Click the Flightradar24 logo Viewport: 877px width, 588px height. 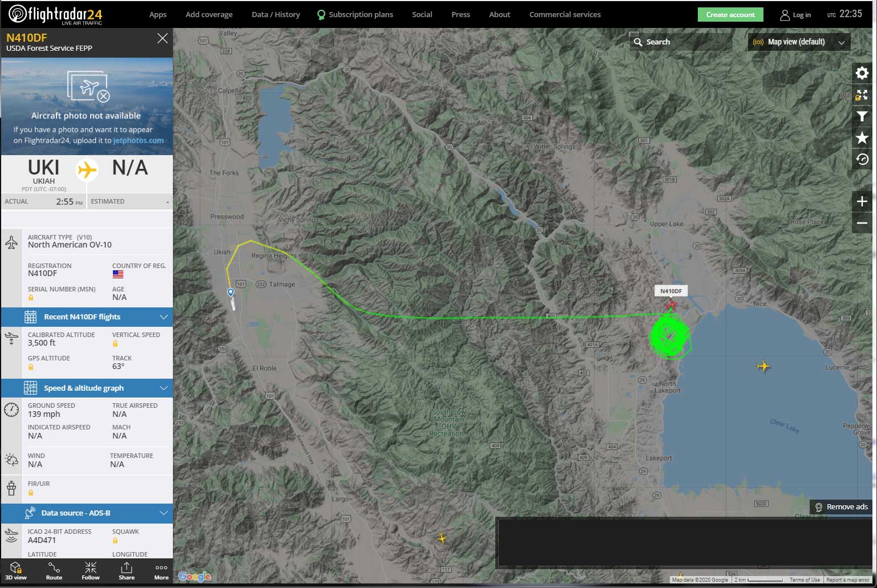click(x=55, y=14)
